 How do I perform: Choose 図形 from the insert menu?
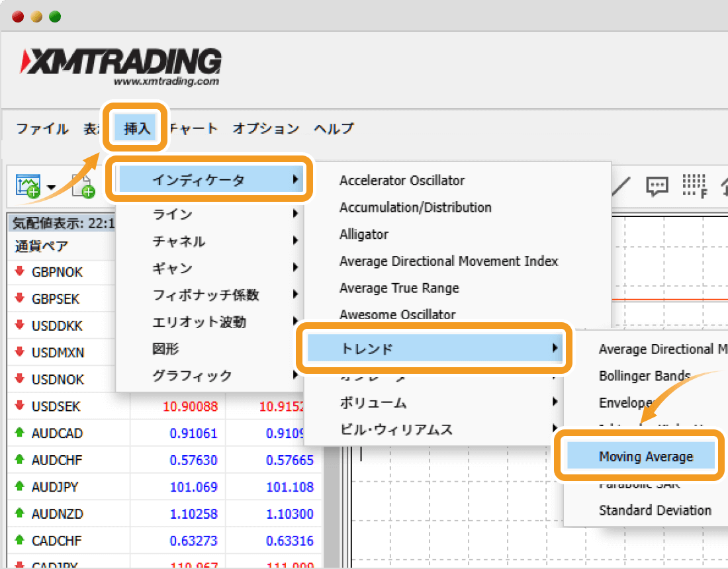tap(210, 349)
